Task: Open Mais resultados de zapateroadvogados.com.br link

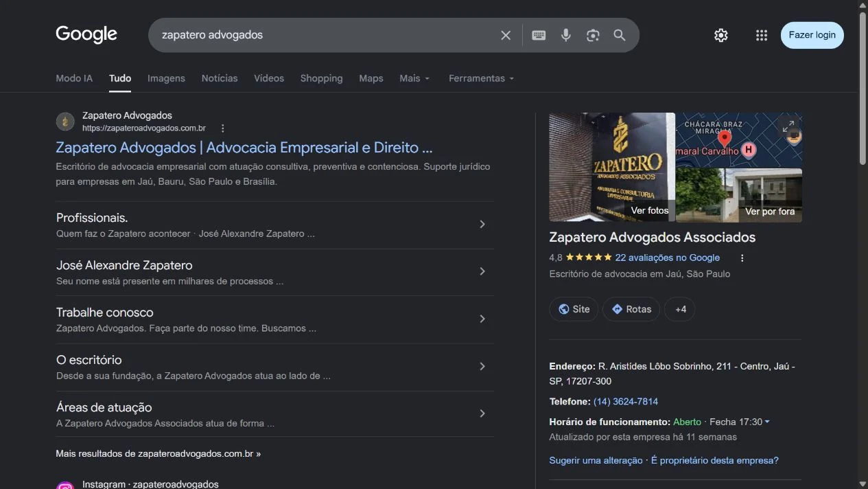Action: point(159,453)
